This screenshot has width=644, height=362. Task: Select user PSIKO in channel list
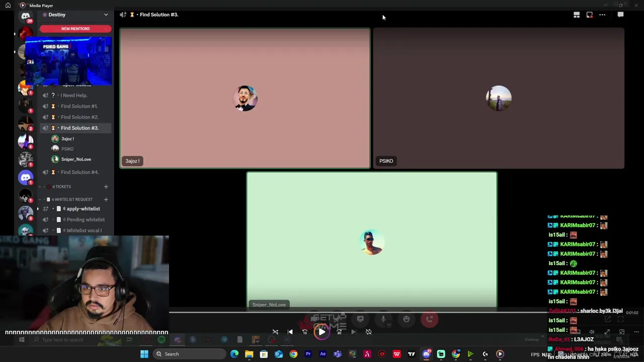click(67, 149)
